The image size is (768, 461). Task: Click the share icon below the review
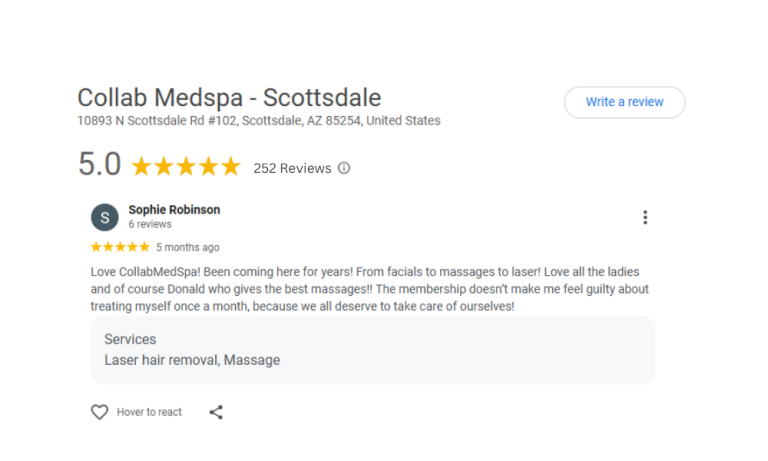pyautogui.click(x=216, y=412)
